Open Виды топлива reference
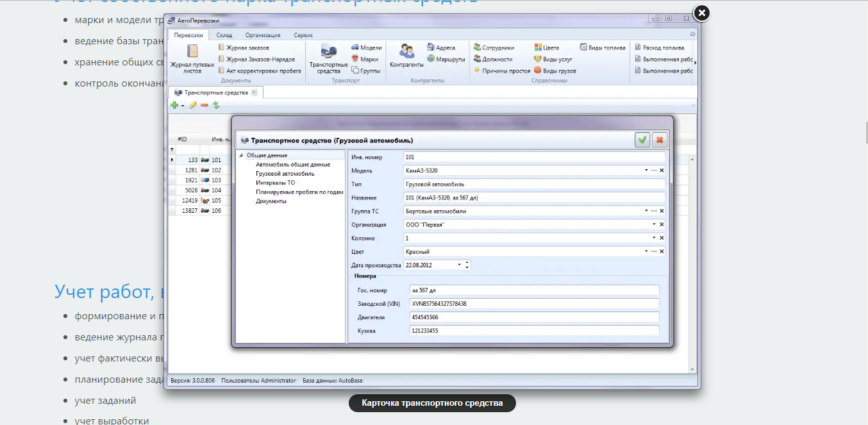 pos(603,47)
